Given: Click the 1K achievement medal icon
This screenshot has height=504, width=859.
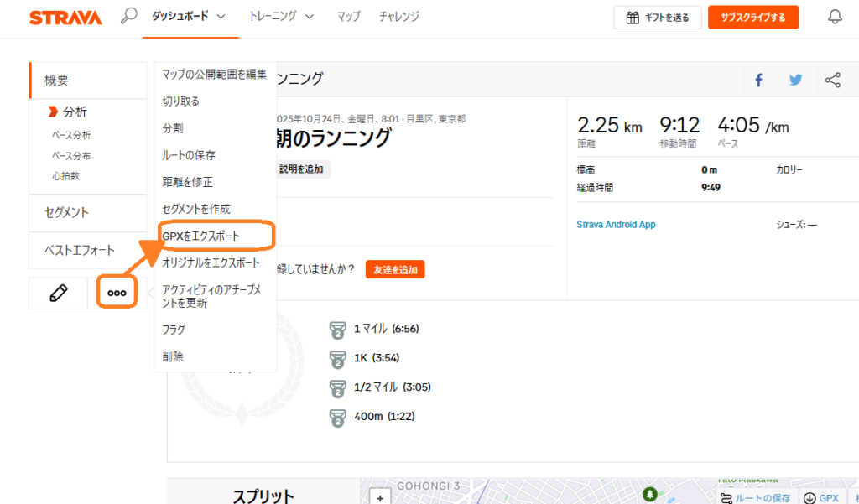Looking at the screenshot, I should (x=338, y=359).
